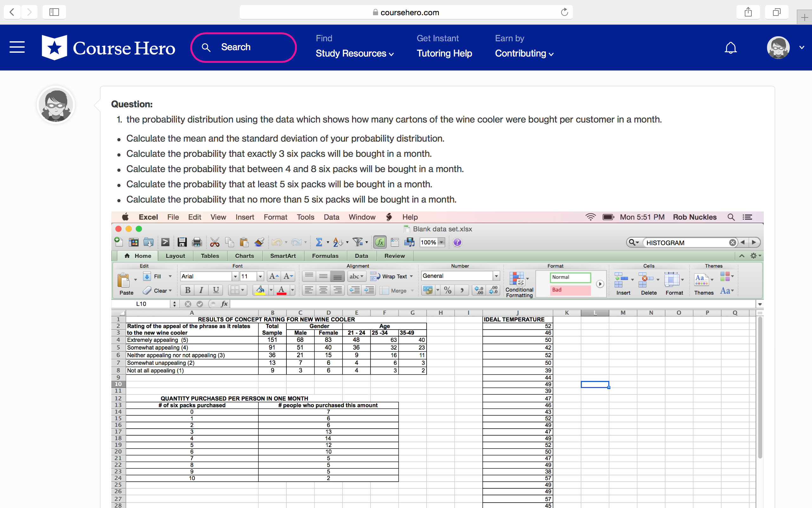
Task: Click the Excel Help question mark icon
Action: [x=457, y=242]
